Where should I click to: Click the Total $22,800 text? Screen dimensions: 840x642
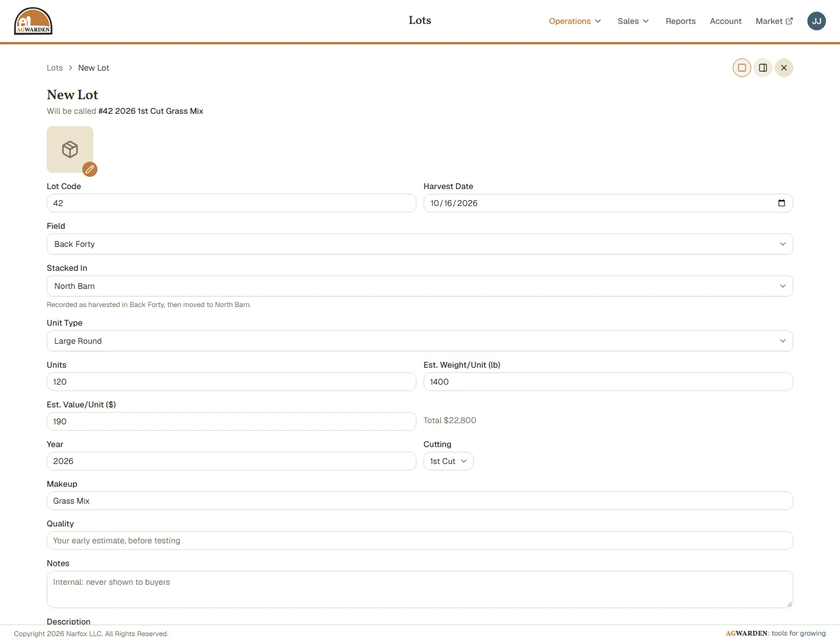450,420
